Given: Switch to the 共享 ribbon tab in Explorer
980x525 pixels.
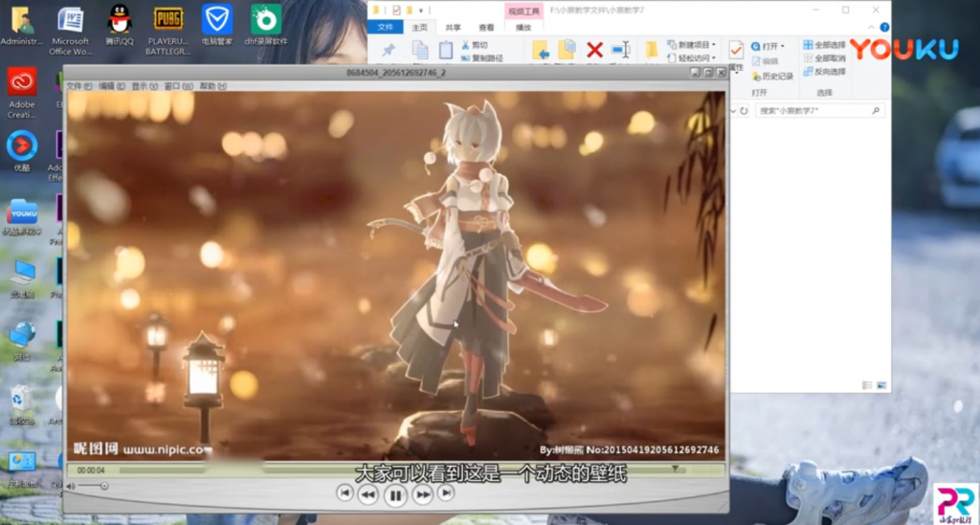Looking at the screenshot, I should point(453,28).
